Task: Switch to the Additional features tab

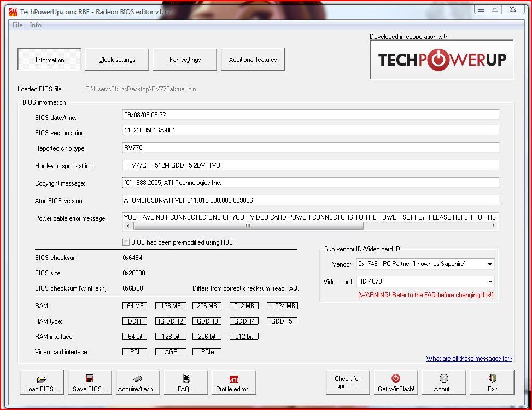Action: tap(253, 60)
